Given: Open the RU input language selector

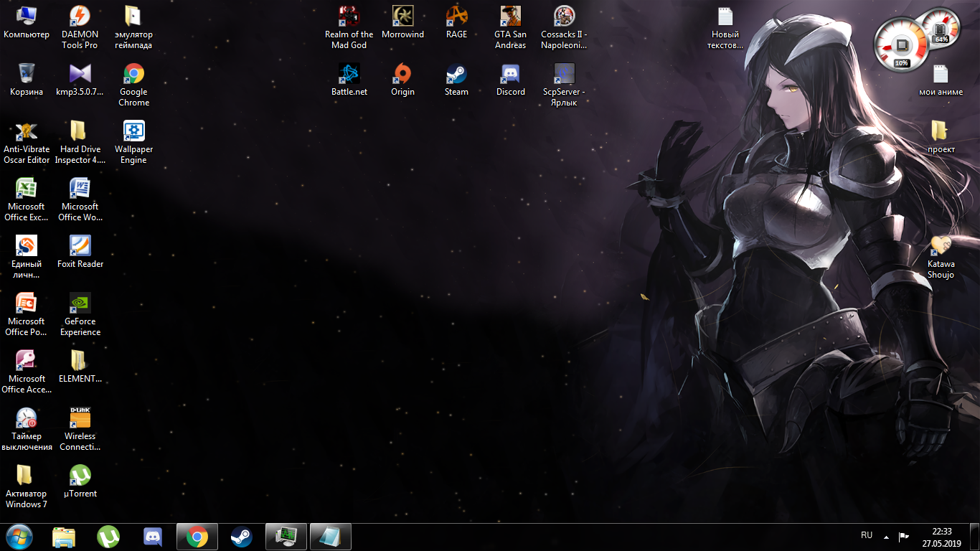Looking at the screenshot, I should tap(867, 535).
